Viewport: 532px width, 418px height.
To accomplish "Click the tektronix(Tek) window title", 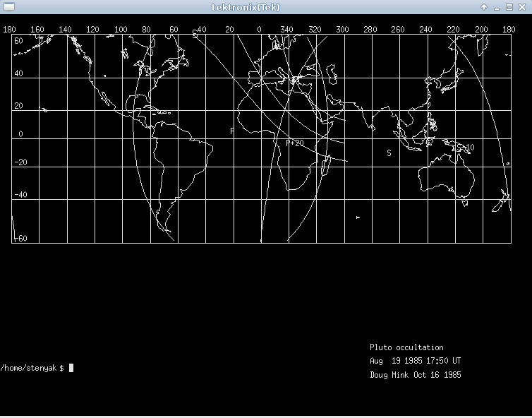I will [x=246, y=7].
